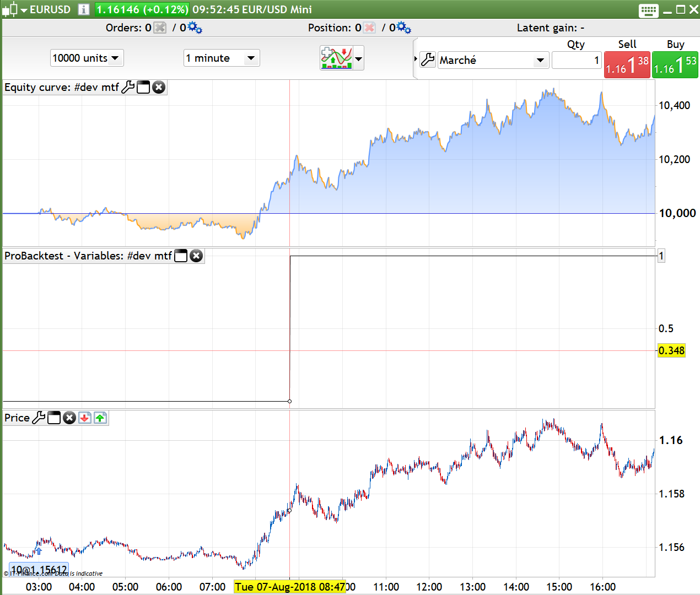
Task: Click the 'Position: 0' label
Action: click(335, 28)
